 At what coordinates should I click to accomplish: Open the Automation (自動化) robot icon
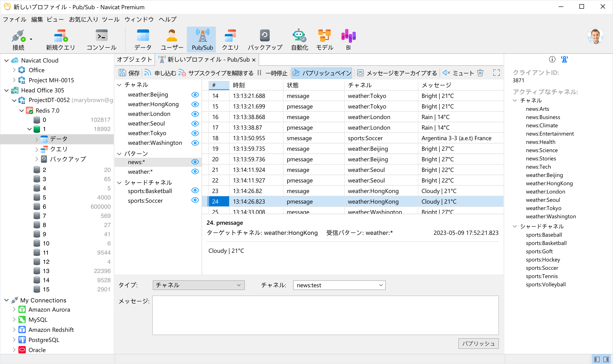pyautogui.click(x=299, y=39)
